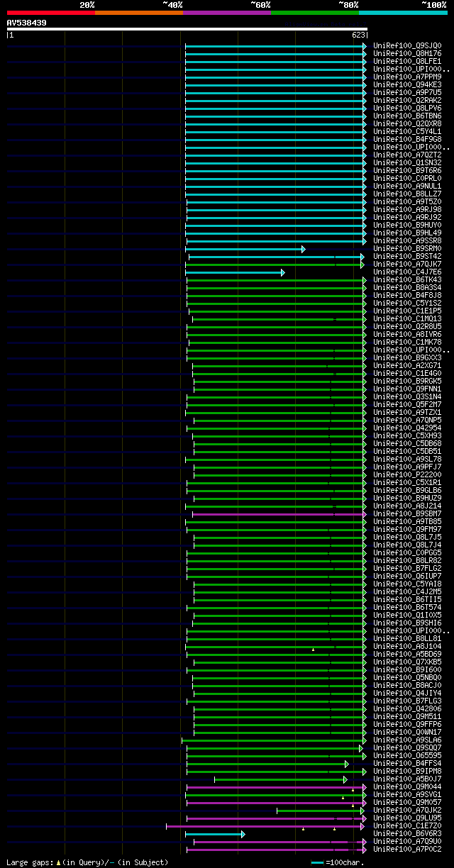The image size is (454, 868).
Task: Click the purple bar of UniRef100_Q9M044
Action: (x=277, y=787)
